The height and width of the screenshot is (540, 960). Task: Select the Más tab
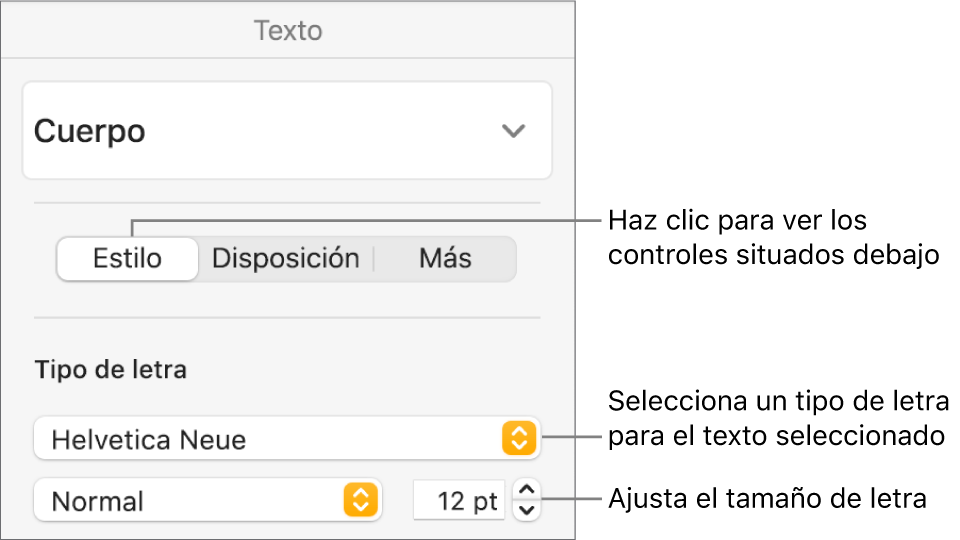coord(445,258)
